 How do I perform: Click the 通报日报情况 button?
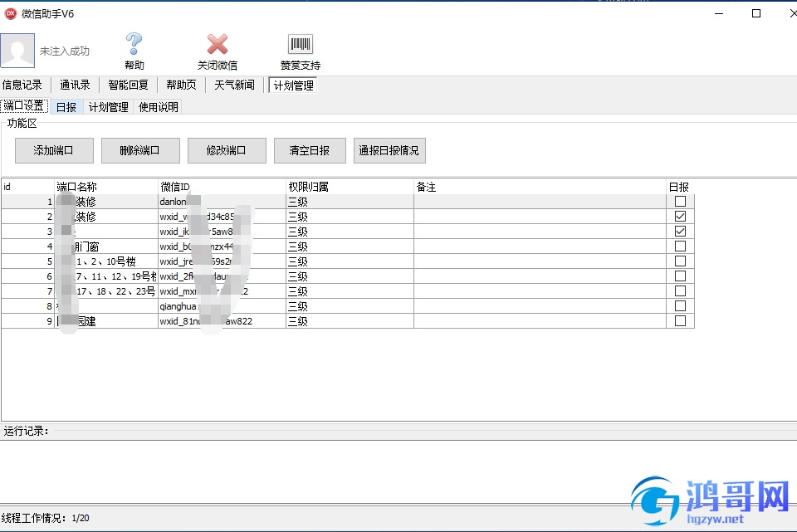coord(389,150)
